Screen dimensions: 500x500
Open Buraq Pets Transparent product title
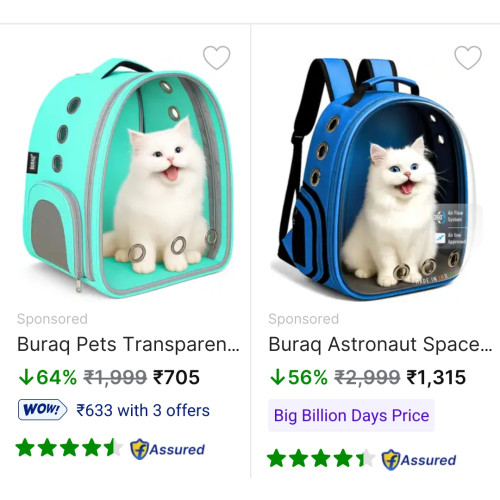[128, 344]
